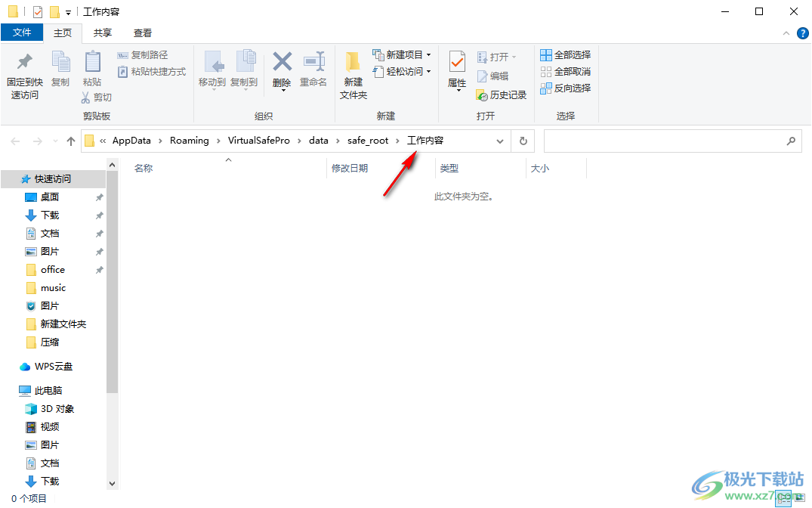
Task: Open Videos under This PC
Action: click(x=50, y=427)
